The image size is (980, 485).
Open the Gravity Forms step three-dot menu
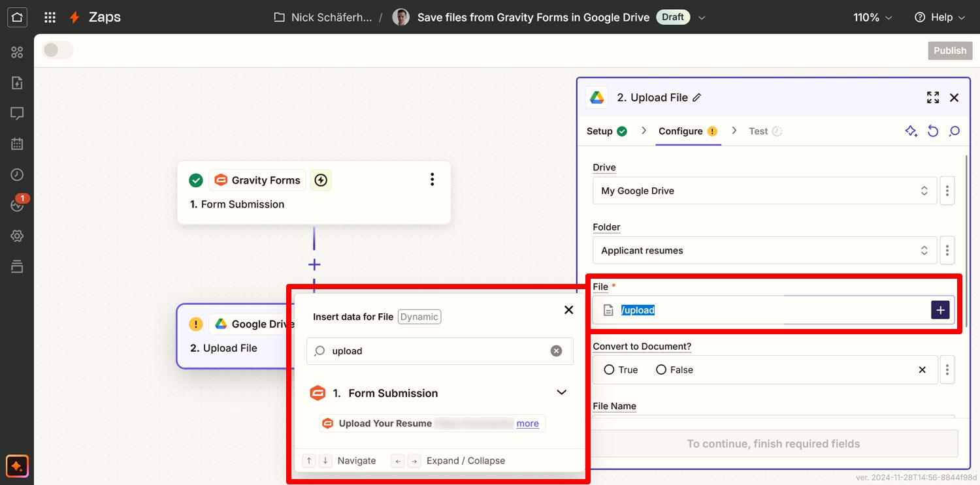coord(432,180)
